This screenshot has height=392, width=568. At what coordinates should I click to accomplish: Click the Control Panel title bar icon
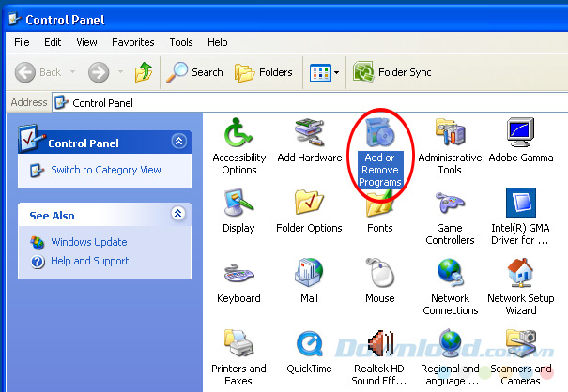[x=14, y=19]
